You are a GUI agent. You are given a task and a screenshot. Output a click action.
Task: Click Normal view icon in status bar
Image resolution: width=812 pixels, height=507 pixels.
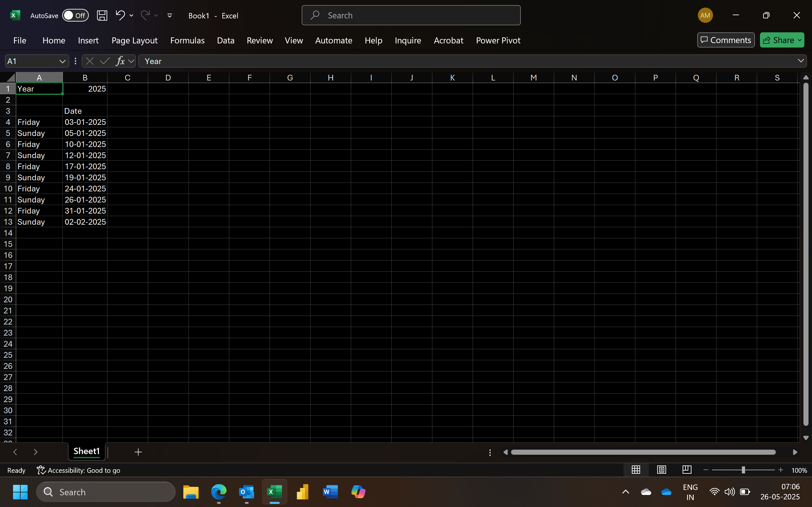point(636,470)
